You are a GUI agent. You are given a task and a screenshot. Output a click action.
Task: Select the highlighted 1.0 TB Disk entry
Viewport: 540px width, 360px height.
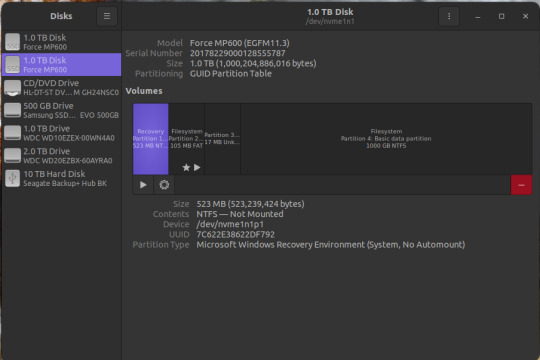pos(62,64)
